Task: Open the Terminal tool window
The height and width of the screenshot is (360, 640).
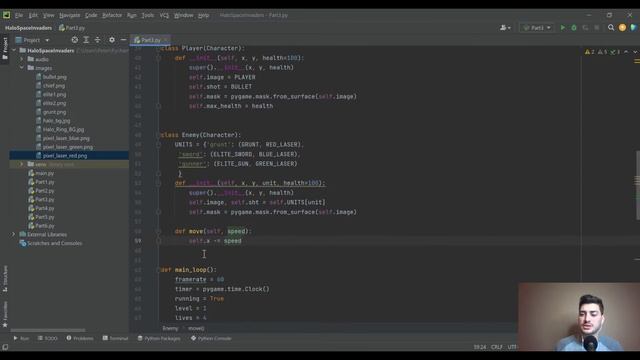Action: point(116,338)
